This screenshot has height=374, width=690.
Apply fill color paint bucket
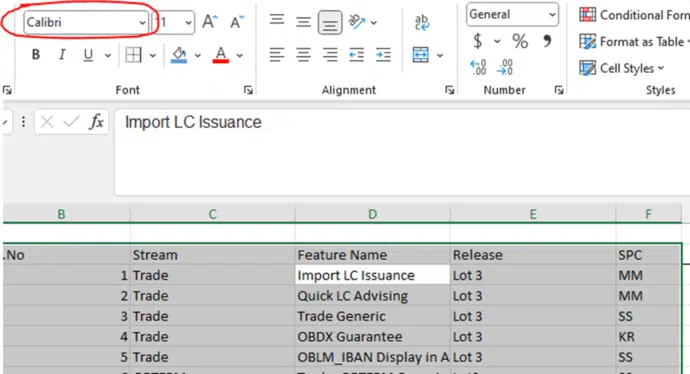[179, 55]
